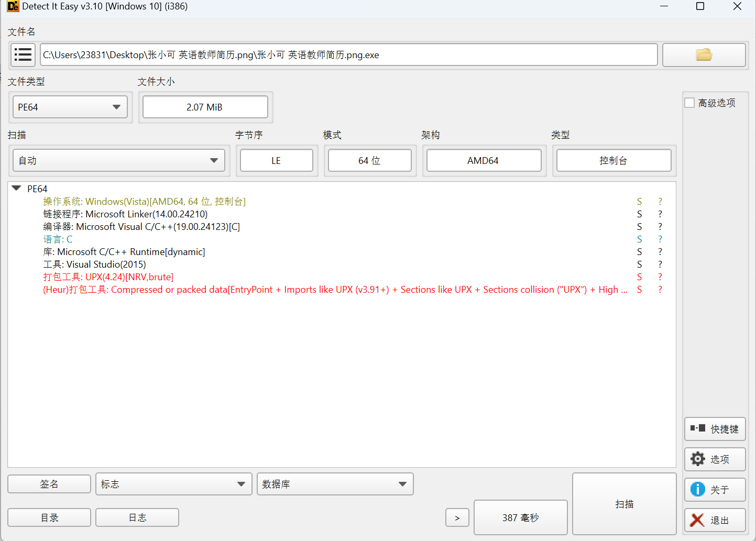Click ? link on the 语言: C row
This screenshot has height=541, width=756.
point(660,239)
